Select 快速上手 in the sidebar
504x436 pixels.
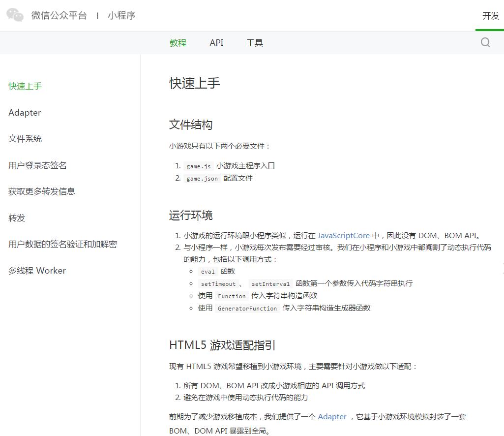tap(25, 86)
